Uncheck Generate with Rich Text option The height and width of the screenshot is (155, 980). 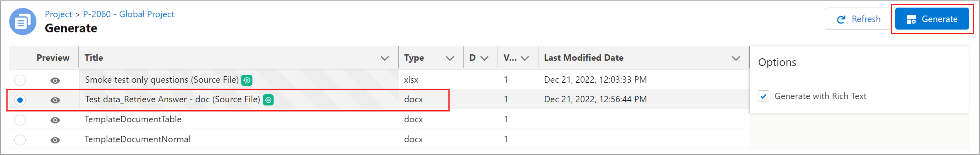coord(764,96)
